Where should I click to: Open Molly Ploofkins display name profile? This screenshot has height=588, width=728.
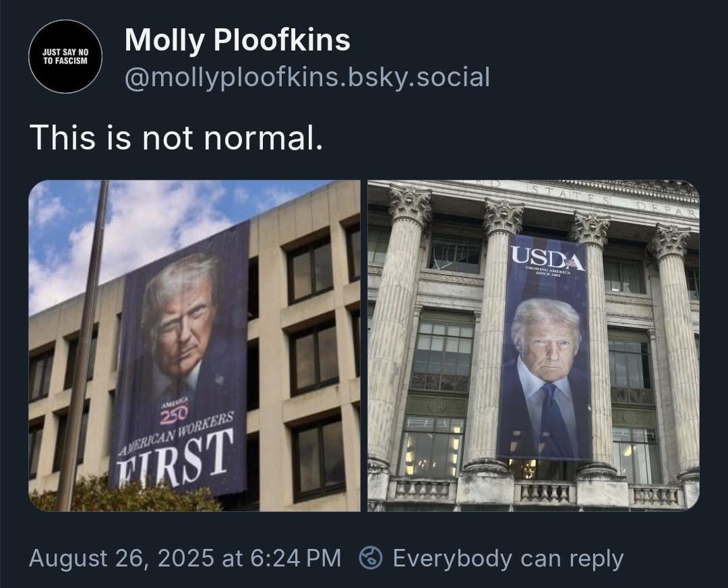point(237,40)
